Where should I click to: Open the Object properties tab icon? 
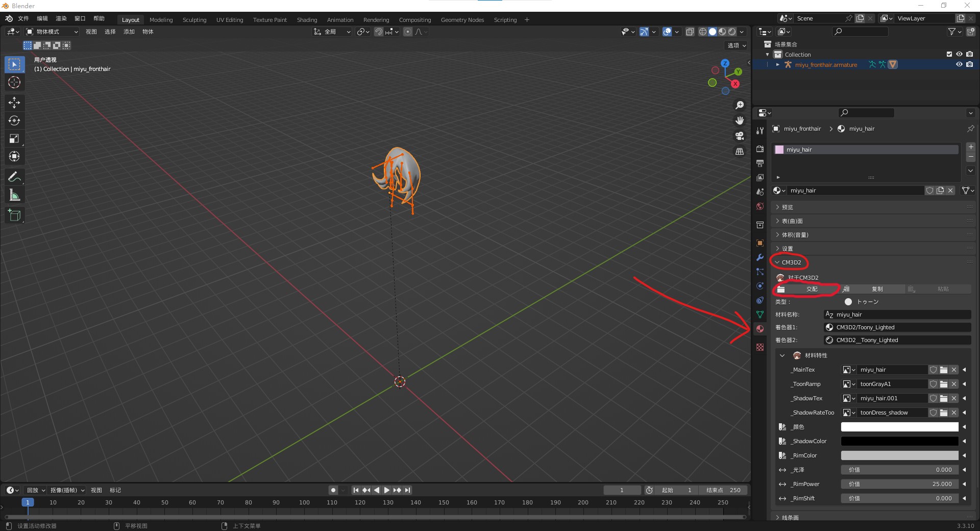click(760, 243)
